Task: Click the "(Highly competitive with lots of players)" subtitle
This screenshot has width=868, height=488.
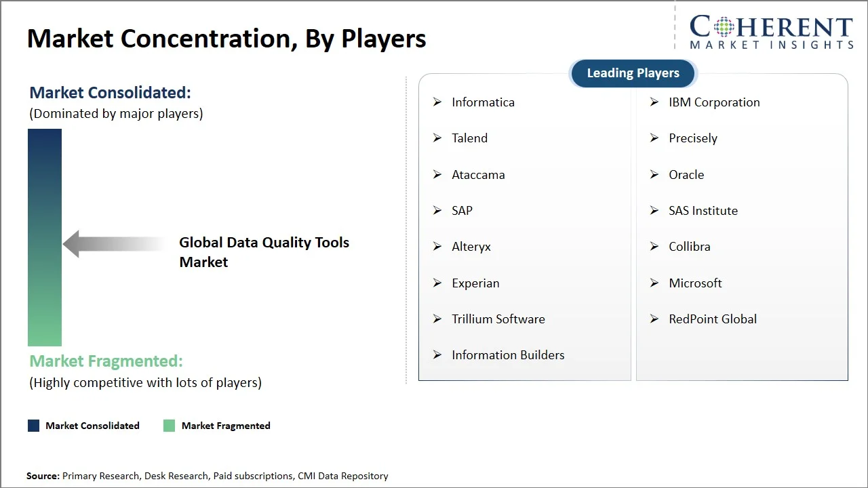Action: 145,383
